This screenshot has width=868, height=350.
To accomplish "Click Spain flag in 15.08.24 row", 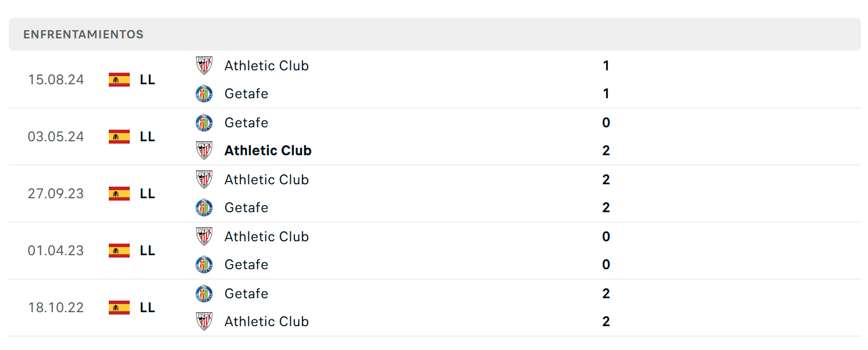I will point(119,80).
